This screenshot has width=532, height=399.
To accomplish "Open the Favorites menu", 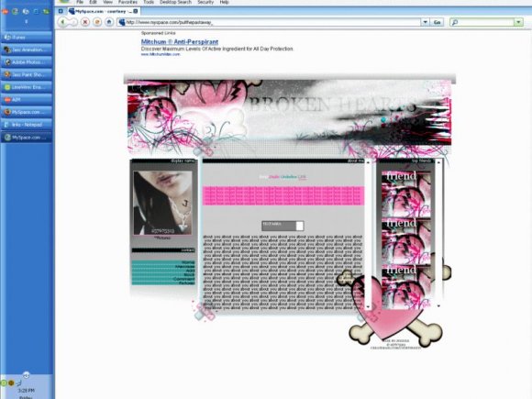I will coord(127,2).
